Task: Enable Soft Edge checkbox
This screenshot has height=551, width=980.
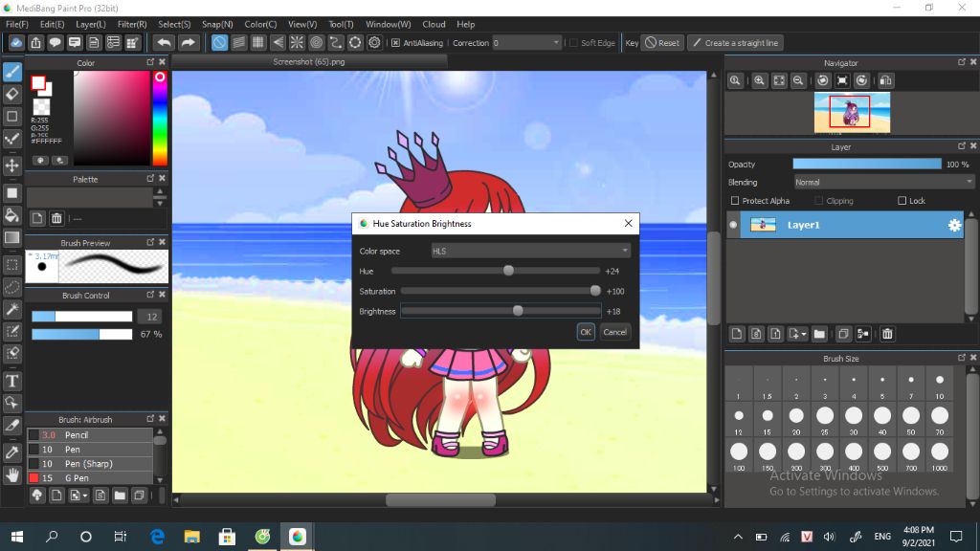Action: pos(573,42)
